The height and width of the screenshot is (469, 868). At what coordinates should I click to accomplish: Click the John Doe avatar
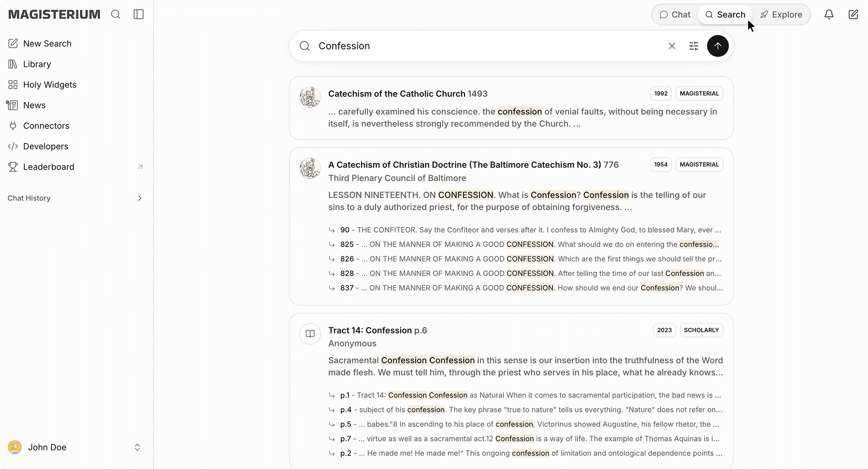15,447
